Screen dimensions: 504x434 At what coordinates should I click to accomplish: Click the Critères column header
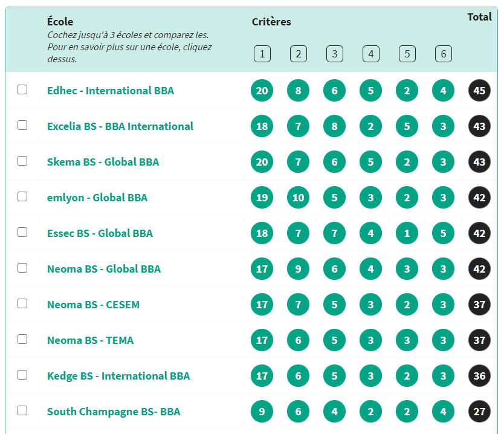click(x=271, y=22)
